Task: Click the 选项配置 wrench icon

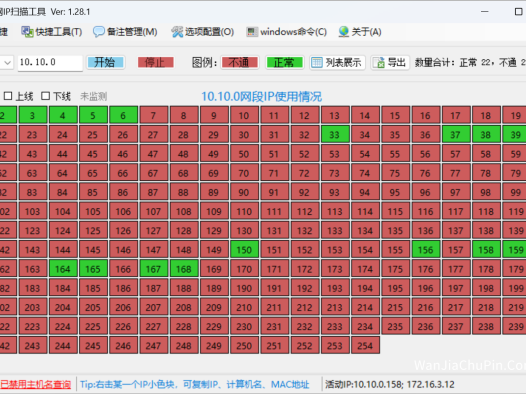Action: coord(177,32)
